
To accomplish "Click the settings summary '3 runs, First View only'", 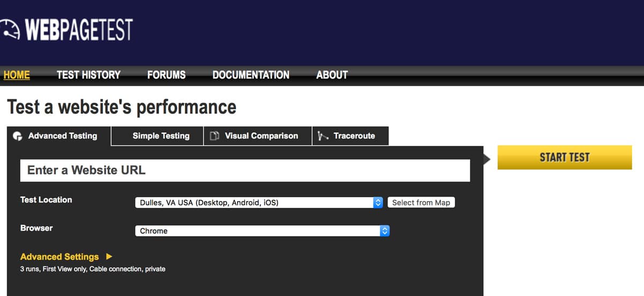I will (93, 269).
